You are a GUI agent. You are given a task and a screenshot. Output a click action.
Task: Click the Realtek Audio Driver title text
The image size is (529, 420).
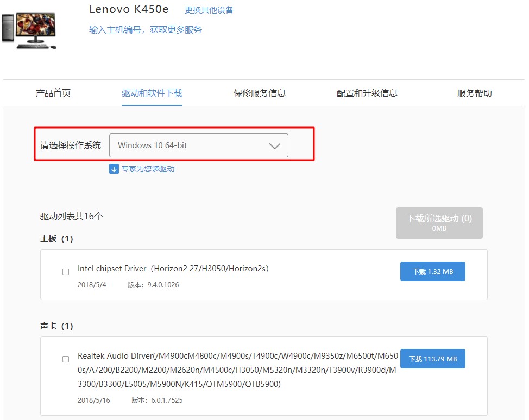[x=237, y=370]
